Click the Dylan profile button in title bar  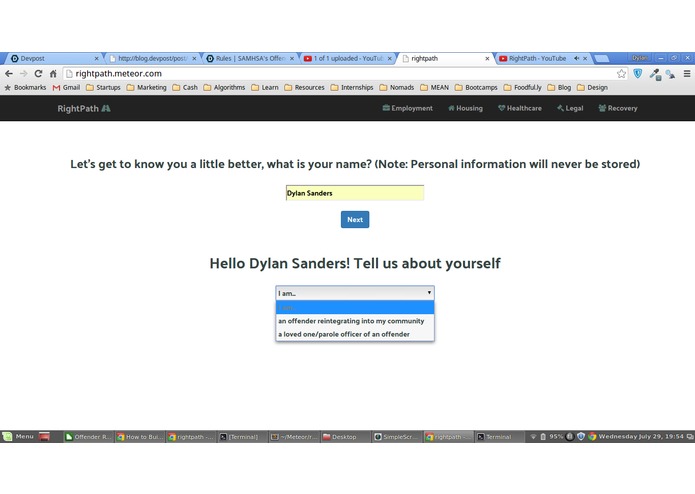pos(640,58)
